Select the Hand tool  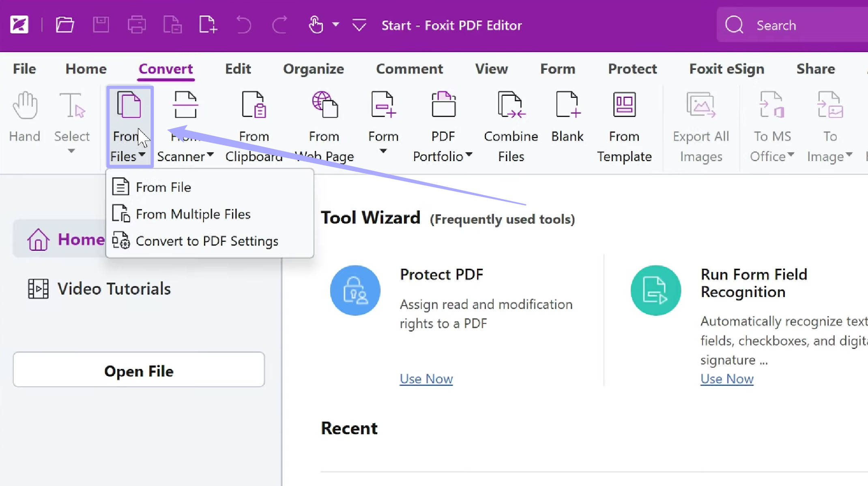24,122
